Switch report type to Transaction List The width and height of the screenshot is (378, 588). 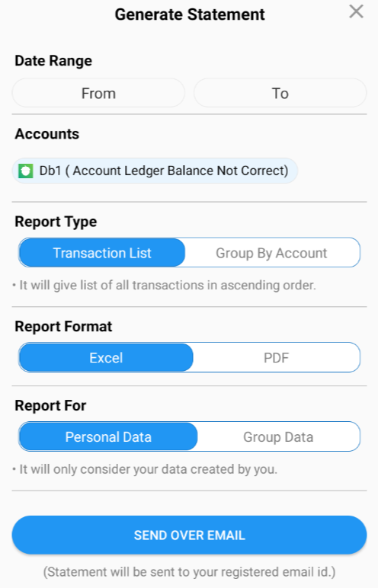(102, 253)
